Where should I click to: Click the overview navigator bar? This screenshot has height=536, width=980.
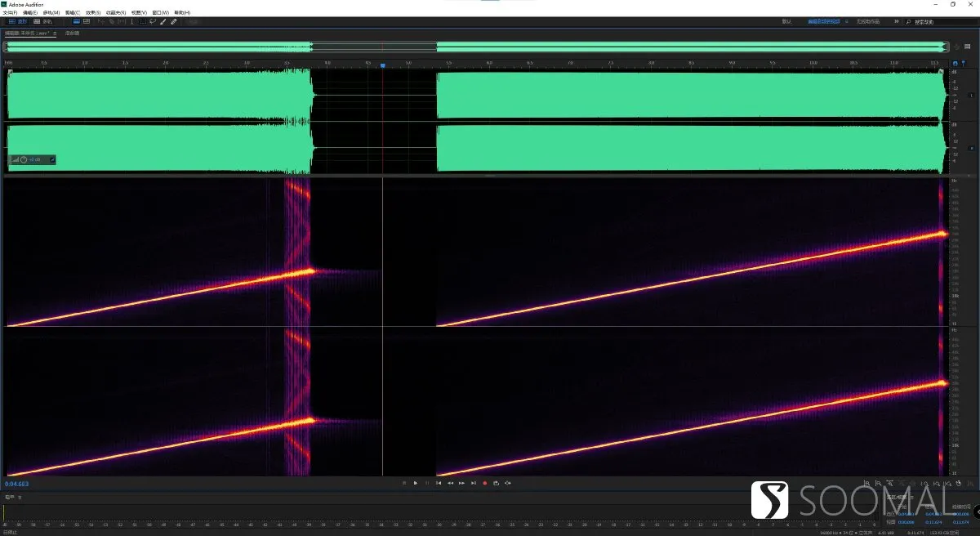click(475, 46)
